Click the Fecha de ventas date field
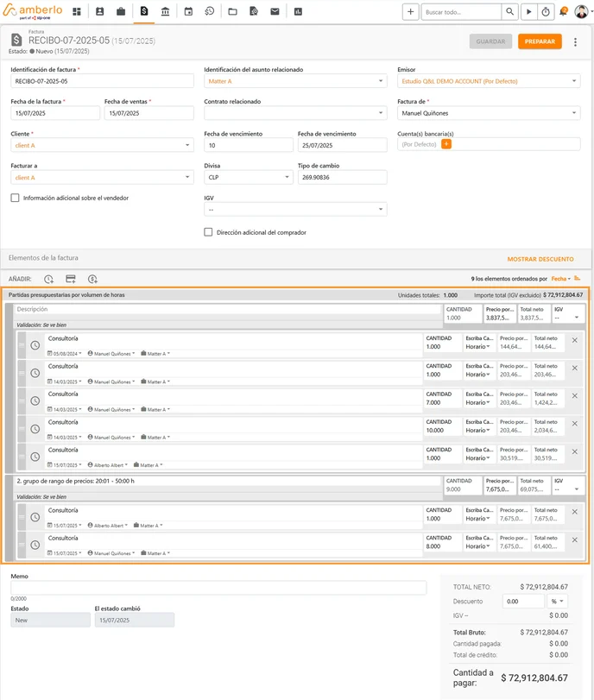Image resolution: width=594 pixels, height=700 pixels. (149, 113)
